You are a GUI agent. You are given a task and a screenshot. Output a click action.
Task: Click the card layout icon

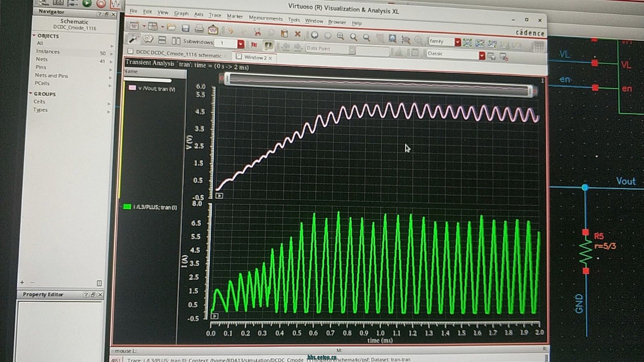(x=149, y=39)
